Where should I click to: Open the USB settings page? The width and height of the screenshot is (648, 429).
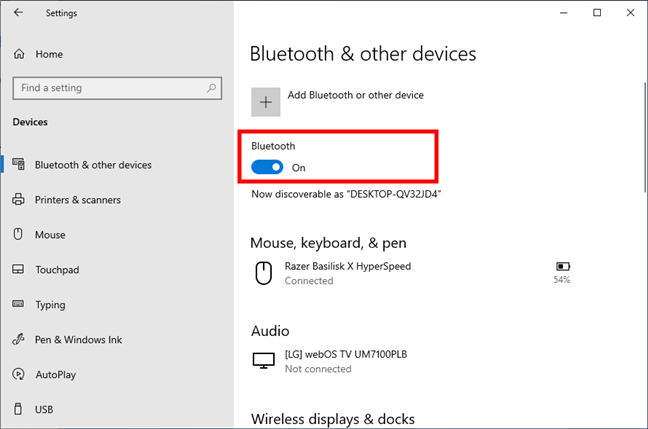pos(44,410)
